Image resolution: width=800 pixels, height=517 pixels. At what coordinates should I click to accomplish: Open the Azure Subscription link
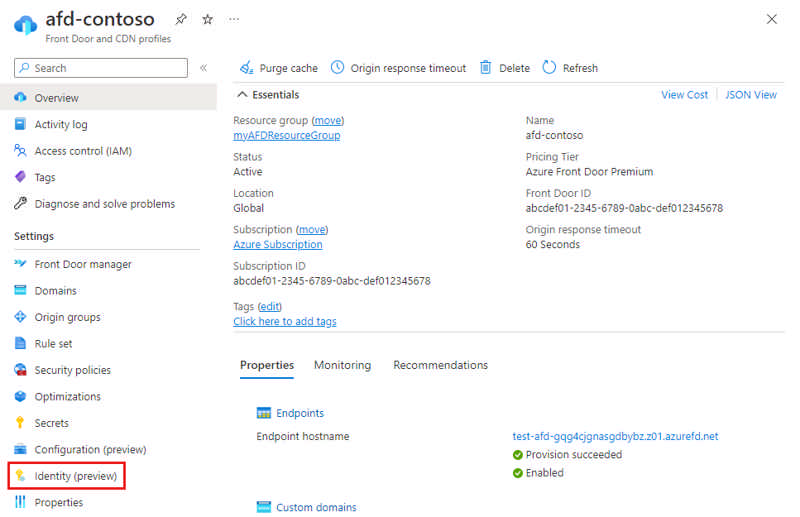coord(278,245)
